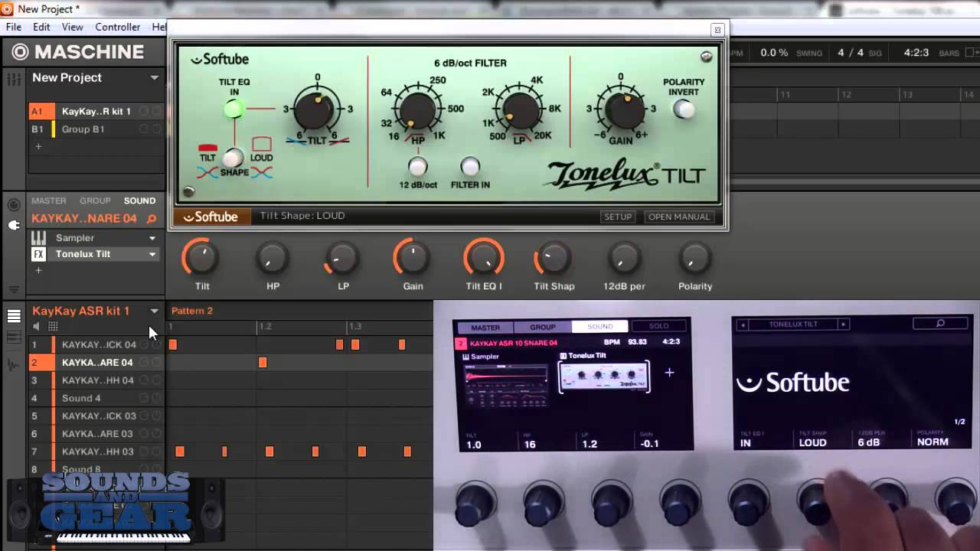Toggle the POLARITY INVERT button
Image resolution: width=980 pixels, height=551 pixels.
click(684, 109)
